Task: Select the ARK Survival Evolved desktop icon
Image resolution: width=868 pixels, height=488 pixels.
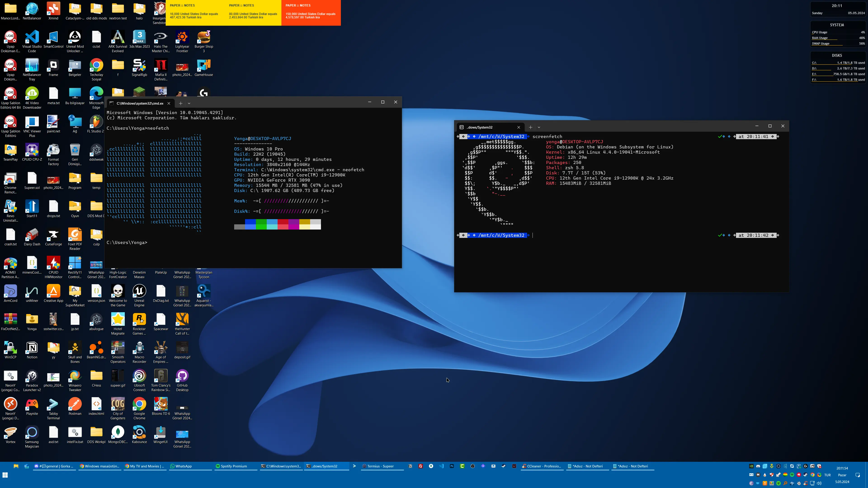Action: tap(118, 41)
